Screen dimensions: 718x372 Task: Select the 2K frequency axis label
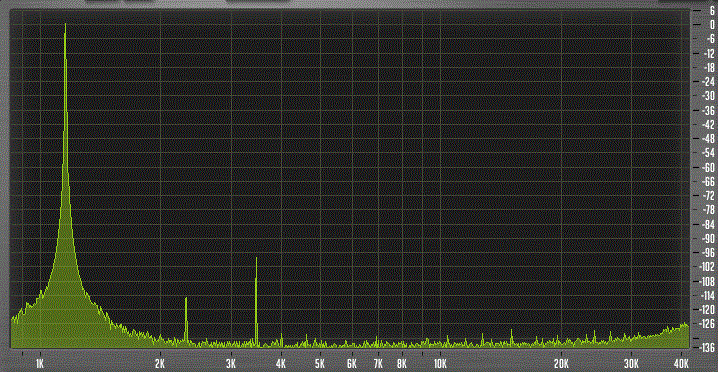point(160,364)
